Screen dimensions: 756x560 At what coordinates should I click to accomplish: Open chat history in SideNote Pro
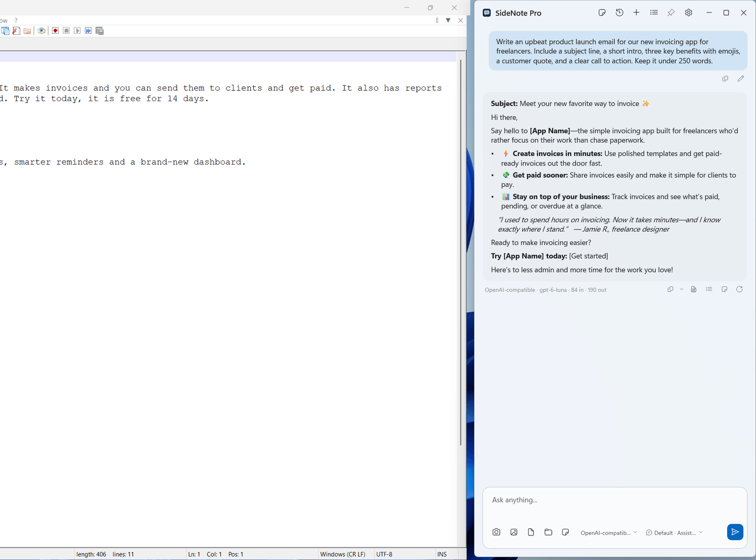[619, 13]
